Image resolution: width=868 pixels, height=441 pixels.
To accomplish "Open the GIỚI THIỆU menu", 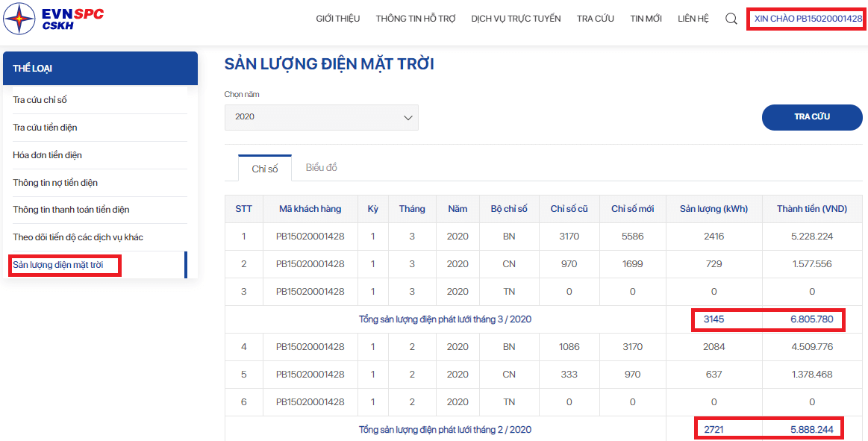I will pyautogui.click(x=337, y=19).
